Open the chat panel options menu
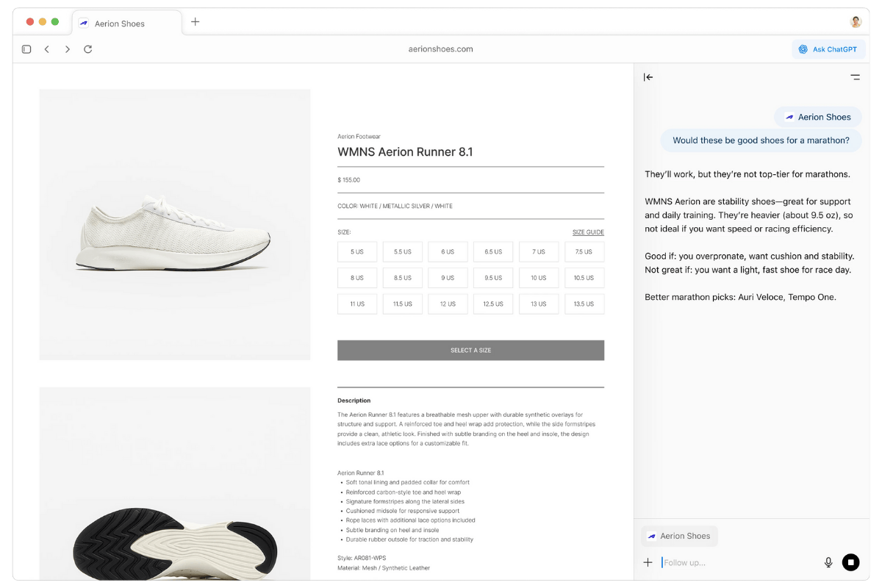This screenshot has height=588, width=882. tap(855, 77)
